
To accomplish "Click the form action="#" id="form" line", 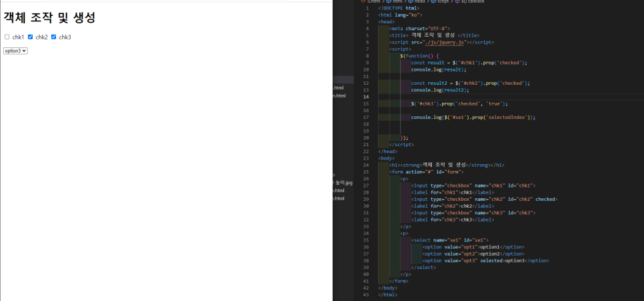I will [x=426, y=172].
